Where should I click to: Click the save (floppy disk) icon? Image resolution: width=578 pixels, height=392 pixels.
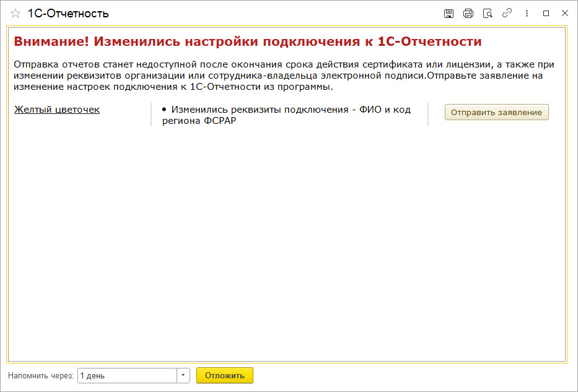(x=449, y=14)
